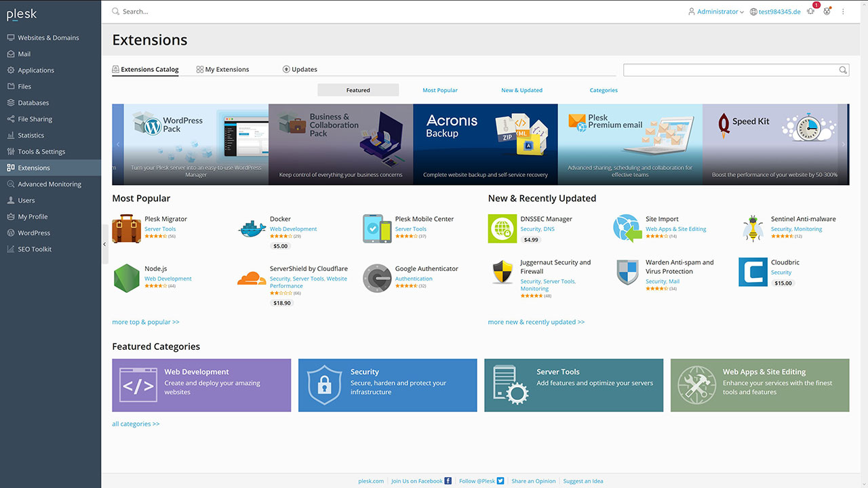The height and width of the screenshot is (488, 868).
Task: Click the green Node.js hexagon icon
Action: [x=127, y=279]
